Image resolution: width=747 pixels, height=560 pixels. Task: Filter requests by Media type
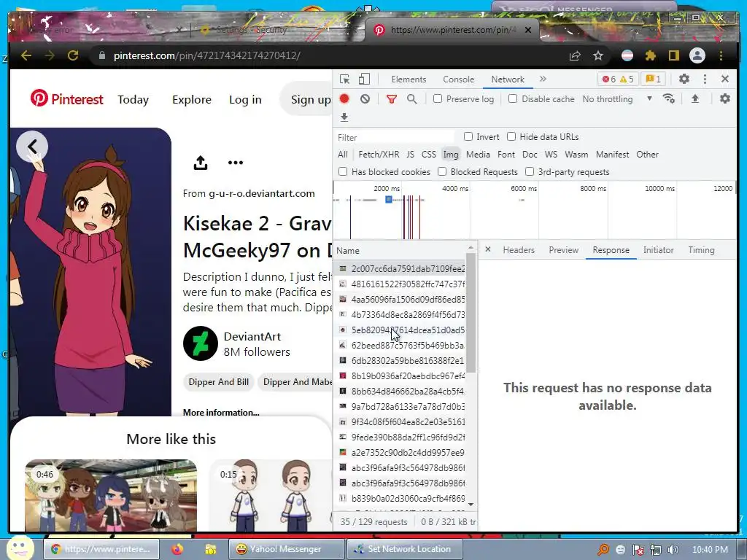tap(478, 155)
